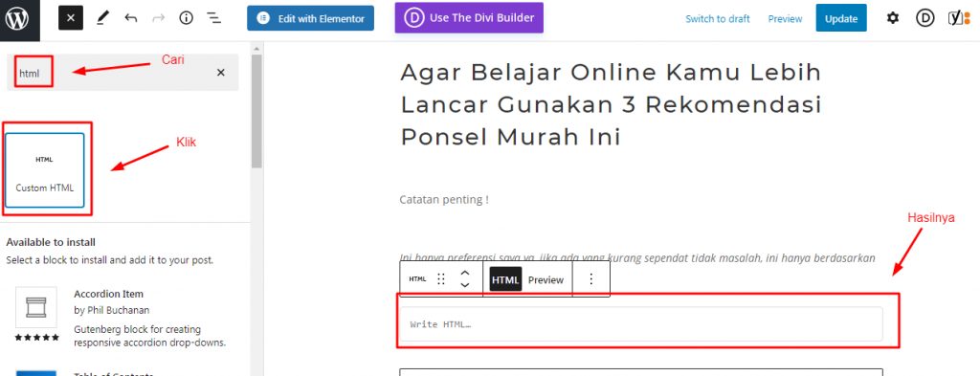Screen dimensions: 980x376
Task: Click the blue Update button
Action: point(840,19)
